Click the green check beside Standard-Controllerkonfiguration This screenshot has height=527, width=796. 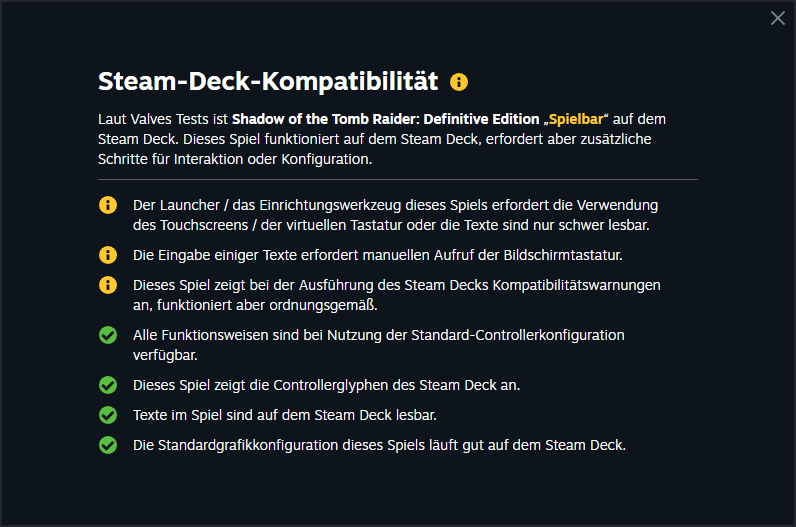click(108, 335)
